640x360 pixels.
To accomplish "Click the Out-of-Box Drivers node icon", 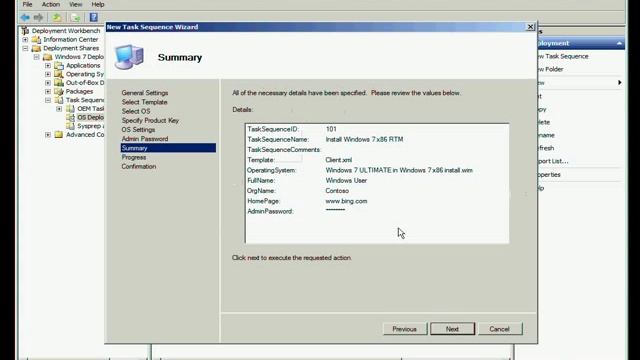I will tap(59, 82).
